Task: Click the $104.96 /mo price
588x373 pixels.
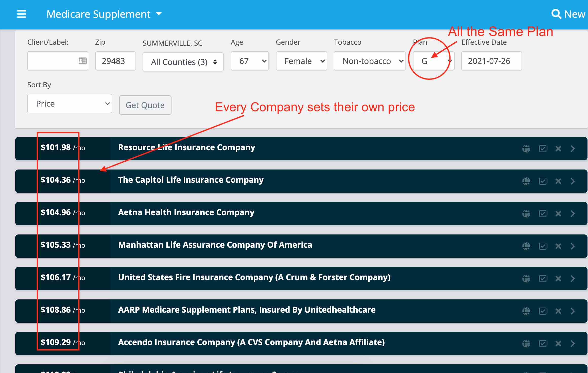Action: [x=63, y=212]
